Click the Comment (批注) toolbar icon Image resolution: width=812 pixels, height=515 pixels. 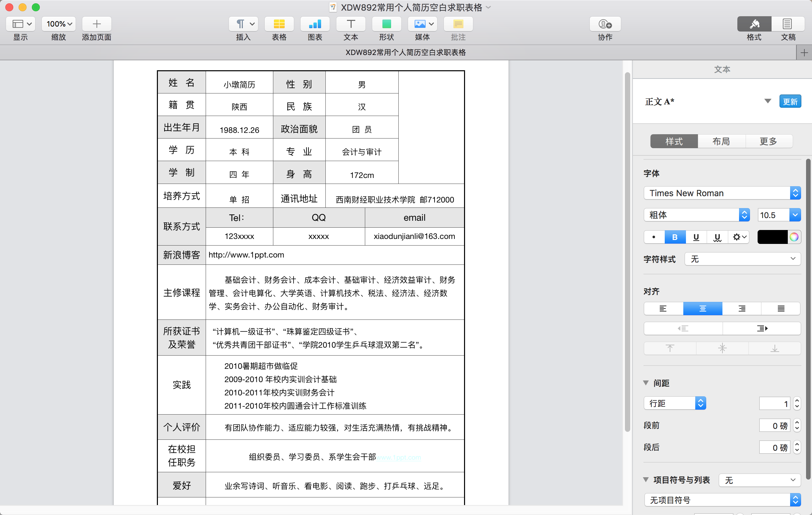pyautogui.click(x=458, y=24)
